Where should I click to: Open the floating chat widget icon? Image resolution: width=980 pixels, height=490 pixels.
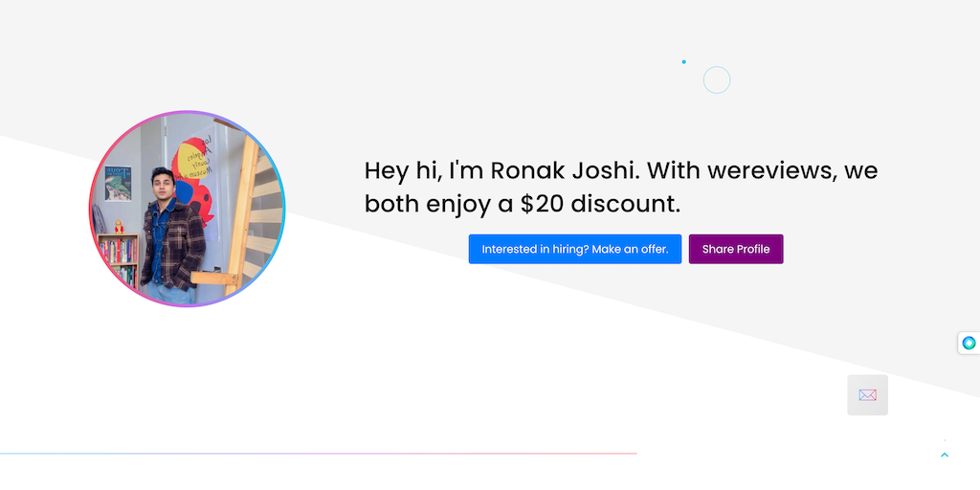(x=969, y=343)
